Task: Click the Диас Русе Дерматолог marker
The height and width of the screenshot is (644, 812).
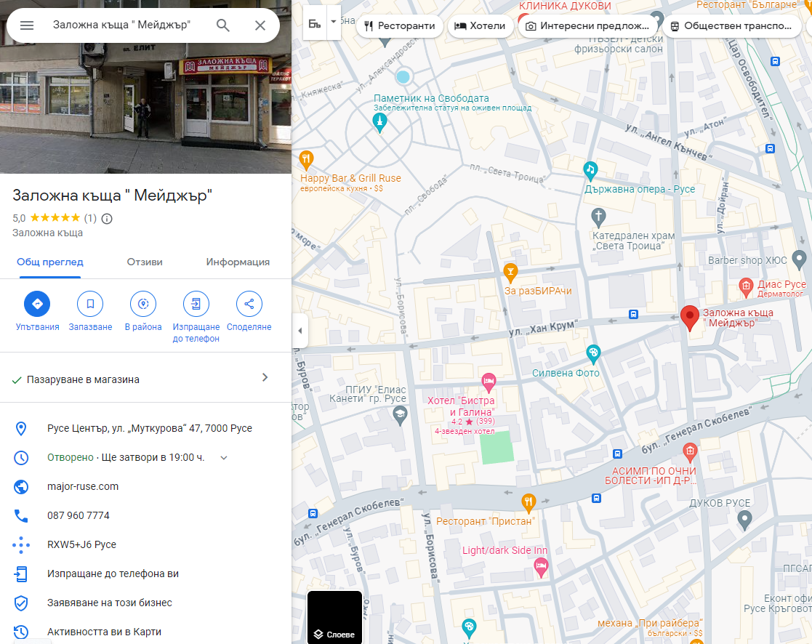Action: (746, 287)
